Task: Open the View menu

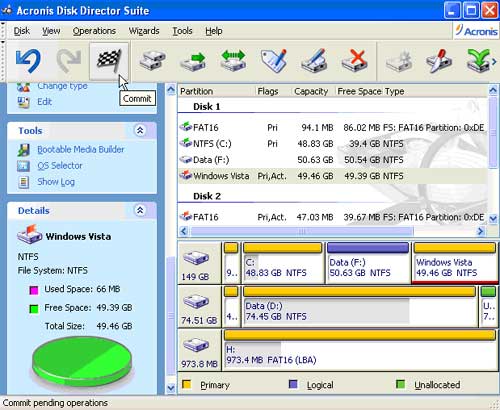Action: (51, 31)
